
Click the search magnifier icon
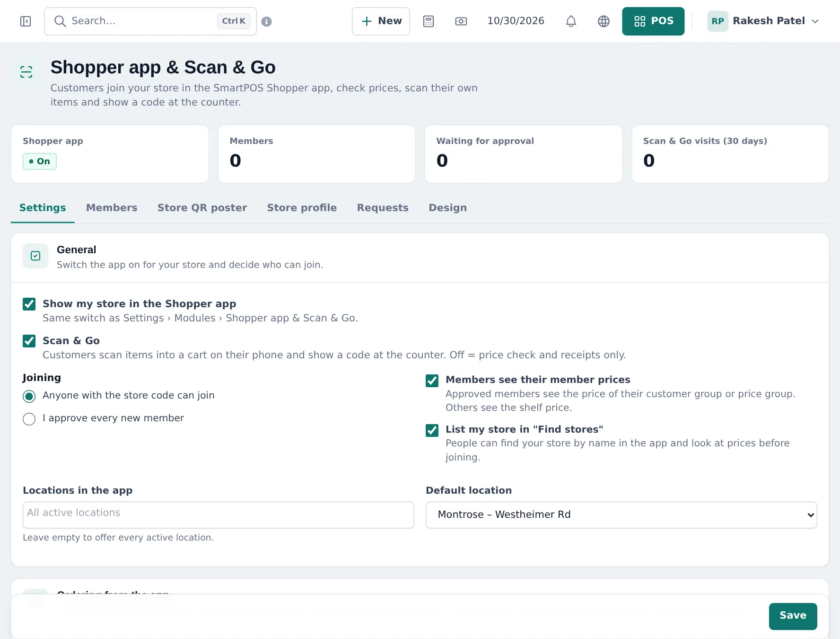coord(60,21)
